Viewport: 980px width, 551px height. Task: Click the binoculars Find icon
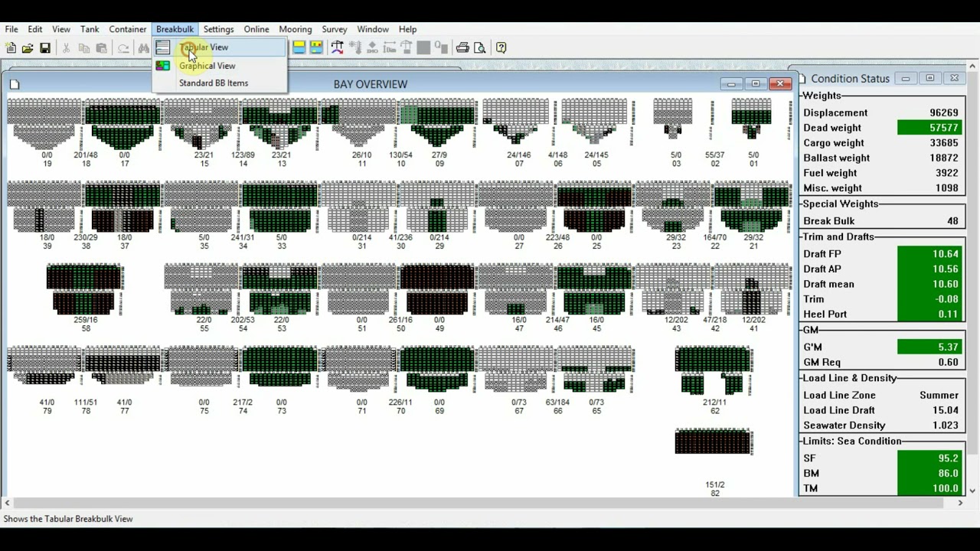[x=143, y=47]
